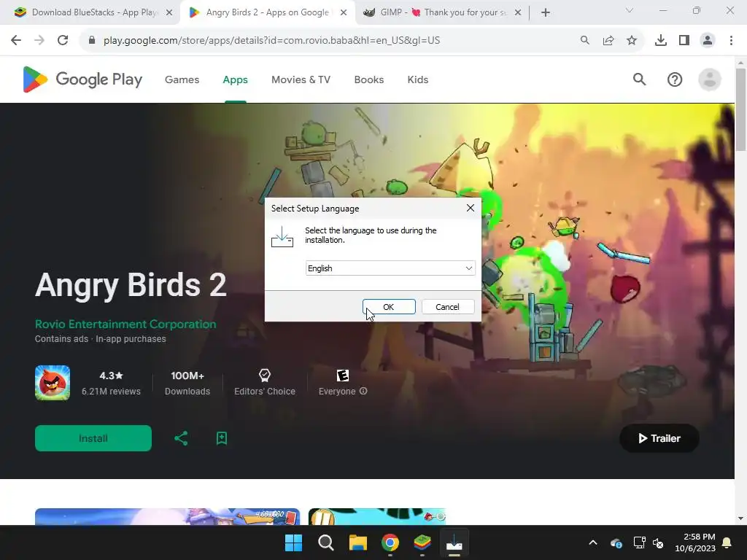Share this page from the address bar

coord(608,40)
